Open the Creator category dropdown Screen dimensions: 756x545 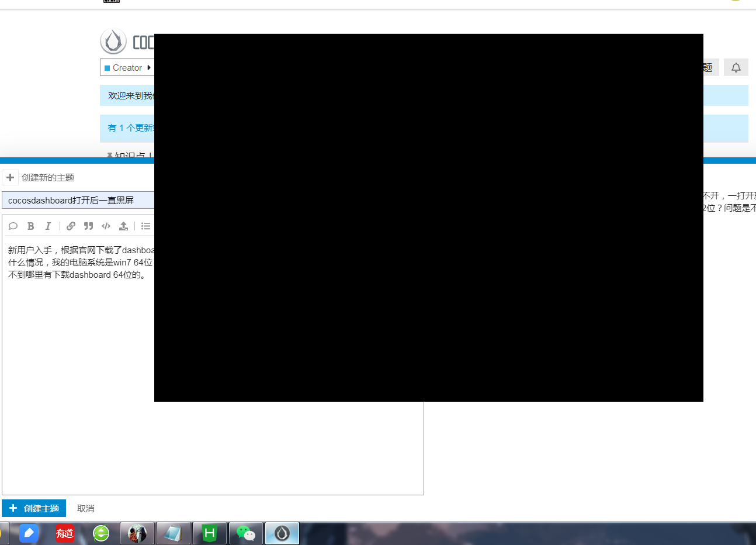click(127, 68)
